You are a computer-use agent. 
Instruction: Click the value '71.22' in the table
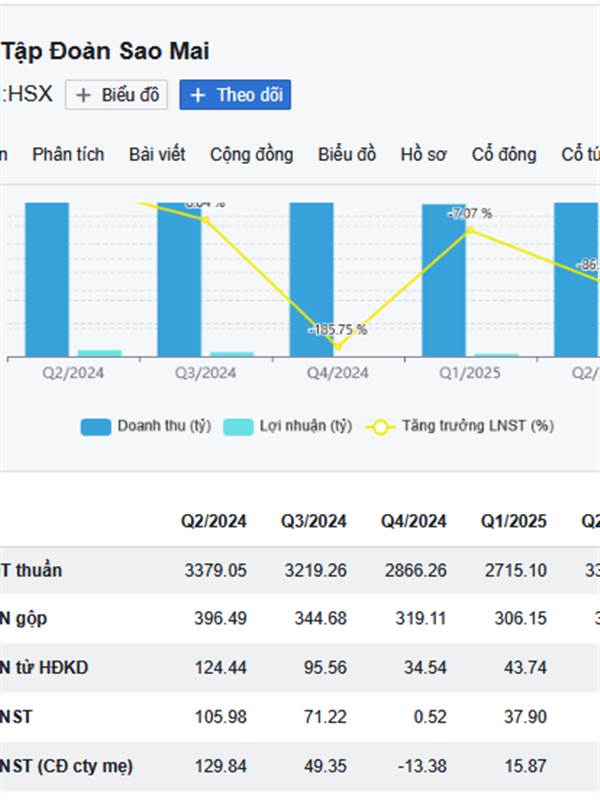click(x=326, y=717)
